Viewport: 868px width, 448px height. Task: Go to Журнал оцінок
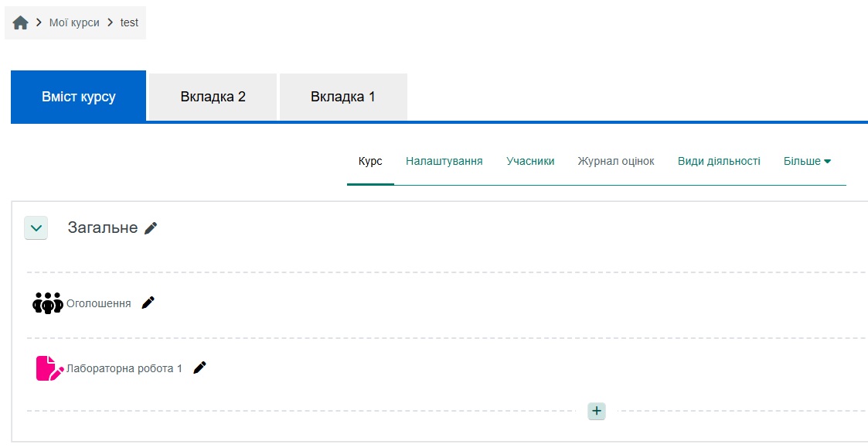(616, 161)
